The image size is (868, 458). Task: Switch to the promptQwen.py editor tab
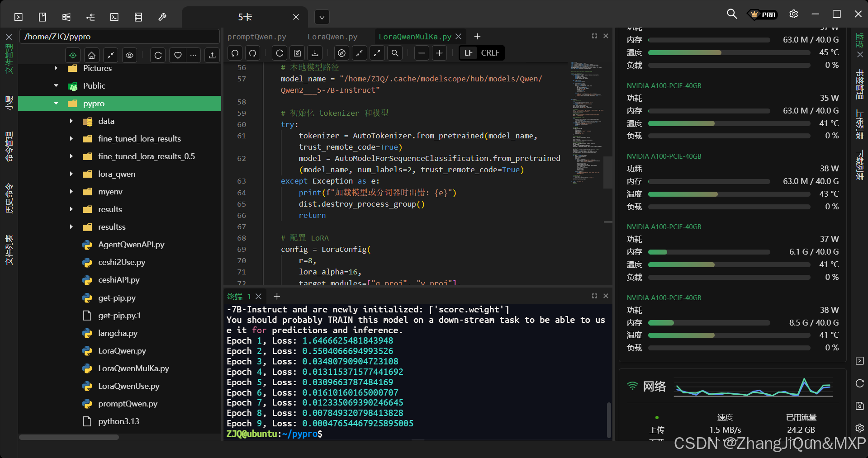click(256, 36)
